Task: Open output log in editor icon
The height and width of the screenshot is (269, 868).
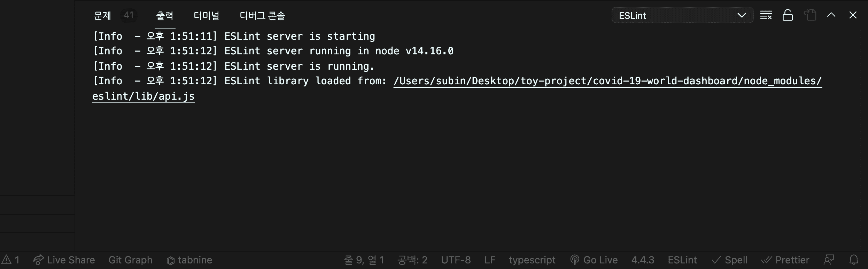Action: tap(810, 15)
